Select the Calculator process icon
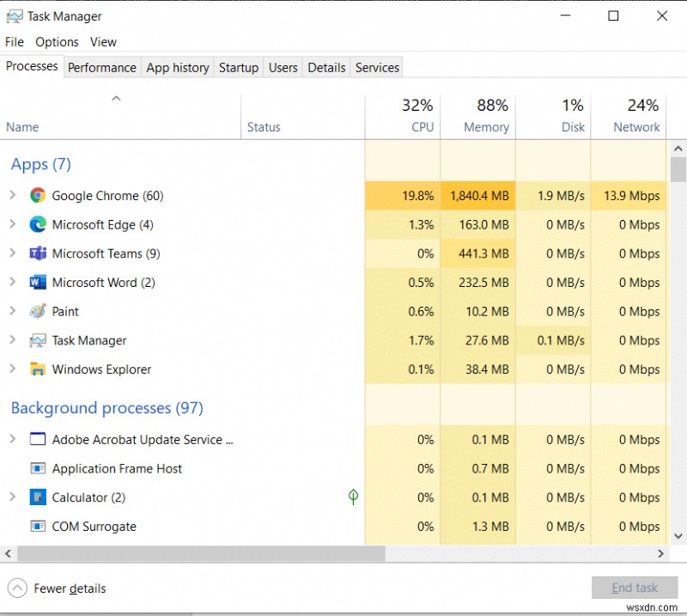The image size is (687, 616). click(38, 497)
